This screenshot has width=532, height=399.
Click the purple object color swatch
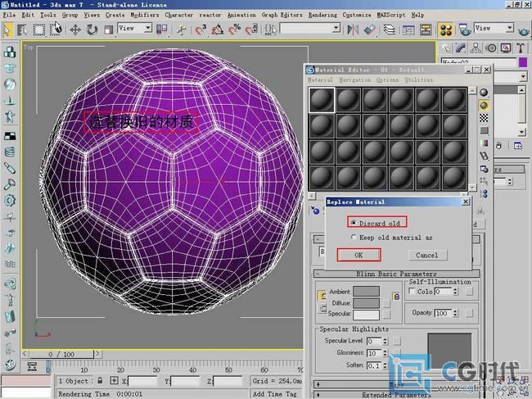pyautogui.click(x=523, y=62)
